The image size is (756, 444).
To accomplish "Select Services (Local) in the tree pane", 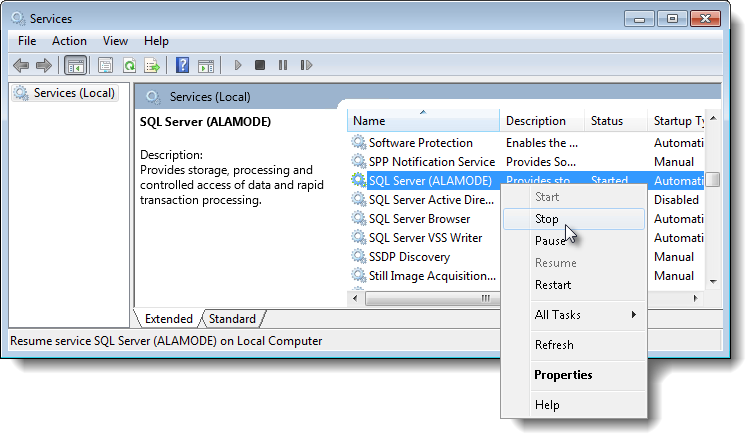I will coord(67,93).
